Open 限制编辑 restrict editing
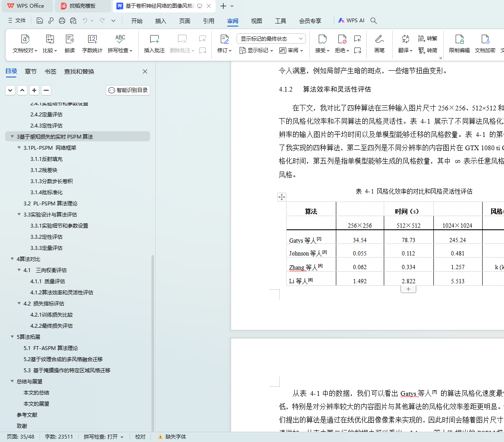This screenshot has height=442, width=504. coord(460,44)
